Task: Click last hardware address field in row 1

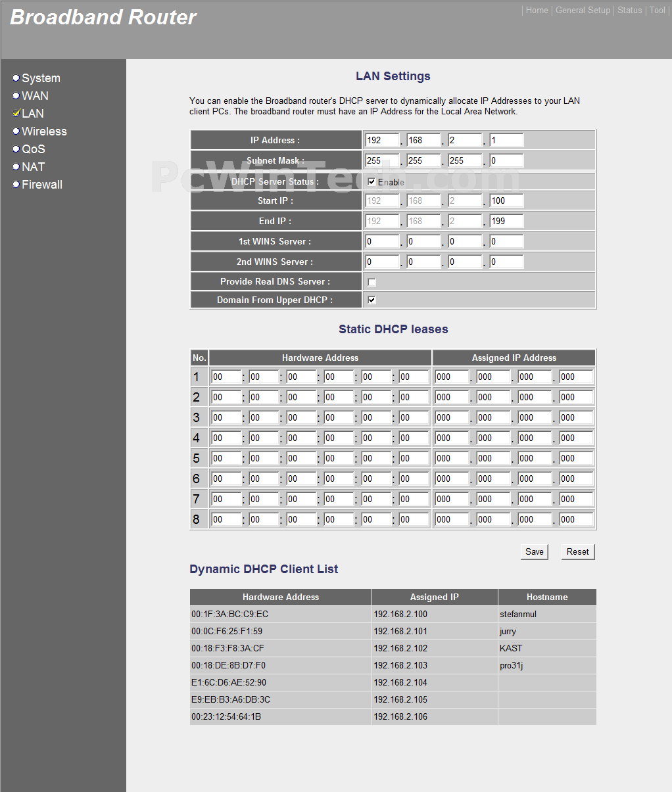Action: [x=414, y=377]
